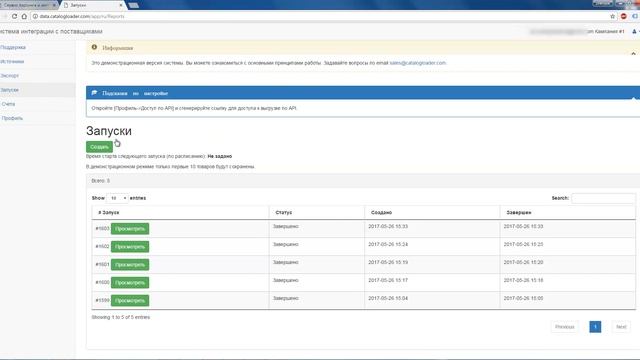Viewport: 640px width, 360px height.
Task: Open the Show entries count dropdown
Action: 118,198
